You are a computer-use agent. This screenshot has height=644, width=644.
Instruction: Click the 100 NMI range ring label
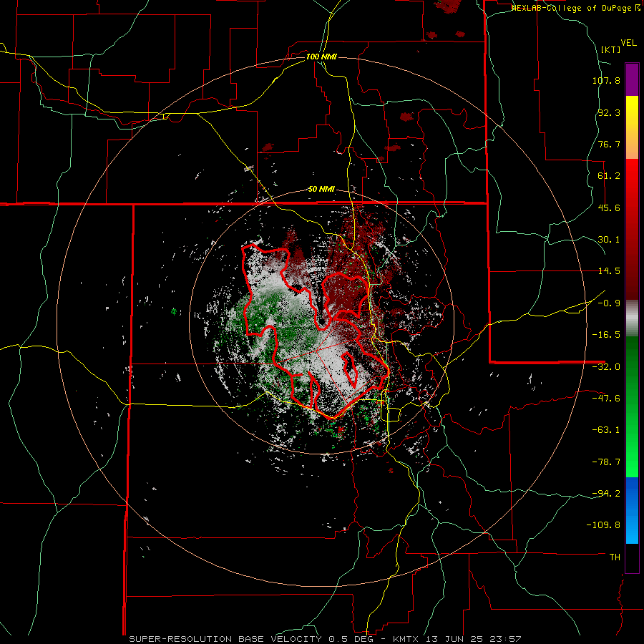click(x=321, y=57)
